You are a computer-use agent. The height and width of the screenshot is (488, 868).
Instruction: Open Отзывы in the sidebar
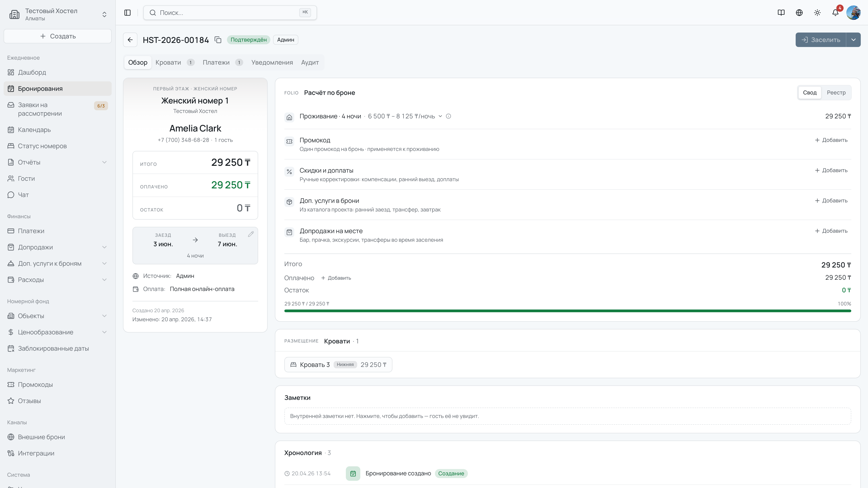pyautogui.click(x=58, y=401)
